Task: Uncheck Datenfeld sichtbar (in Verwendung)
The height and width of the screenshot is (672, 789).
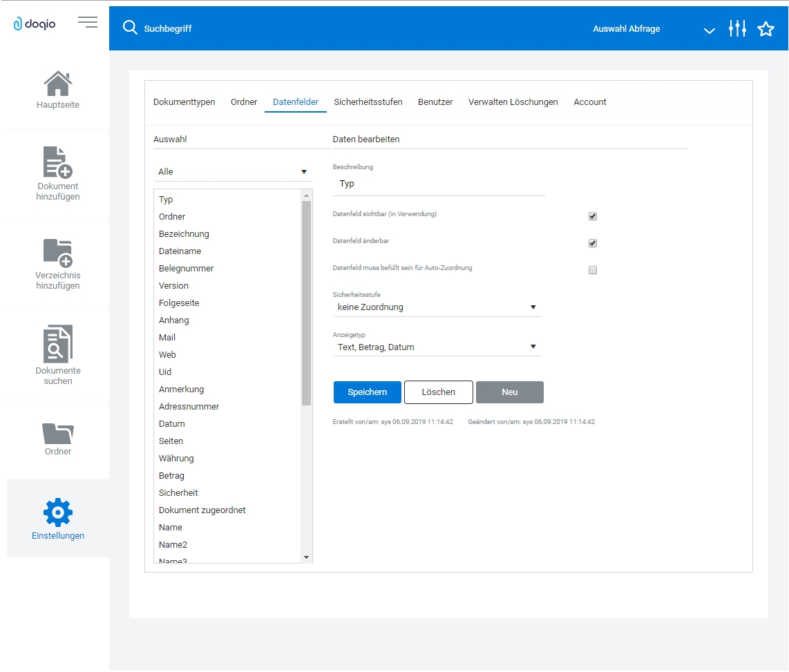Action: [592, 216]
